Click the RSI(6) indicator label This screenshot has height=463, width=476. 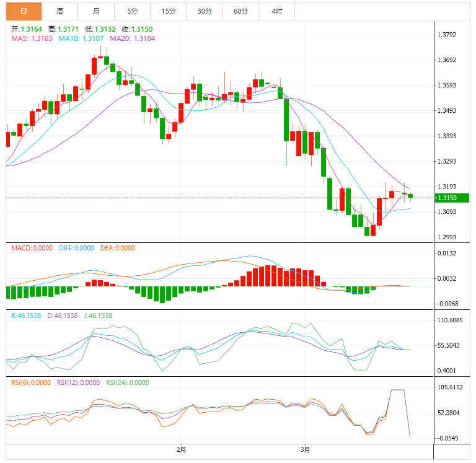(31, 382)
